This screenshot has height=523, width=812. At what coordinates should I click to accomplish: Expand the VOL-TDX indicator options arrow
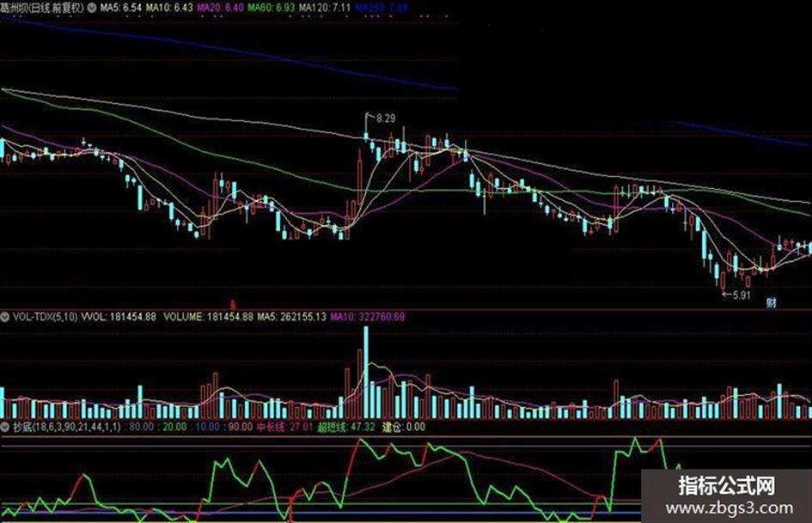pos(4,316)
